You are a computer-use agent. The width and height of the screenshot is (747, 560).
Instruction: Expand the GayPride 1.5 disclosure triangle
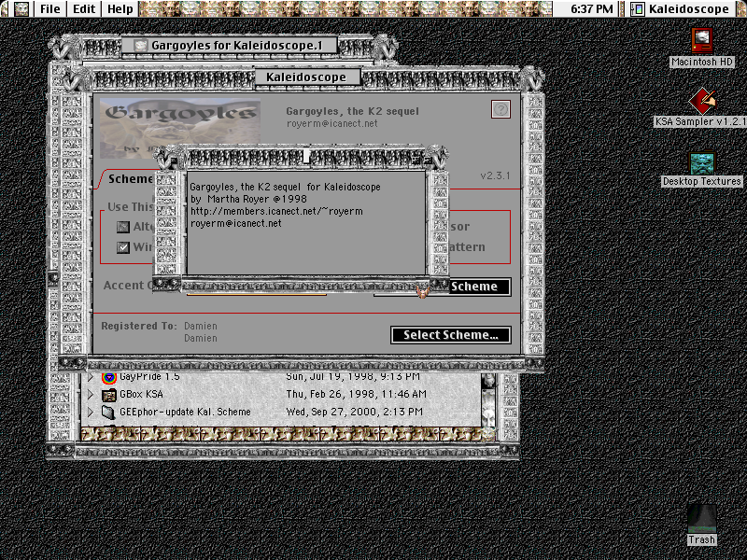(91, 378)
